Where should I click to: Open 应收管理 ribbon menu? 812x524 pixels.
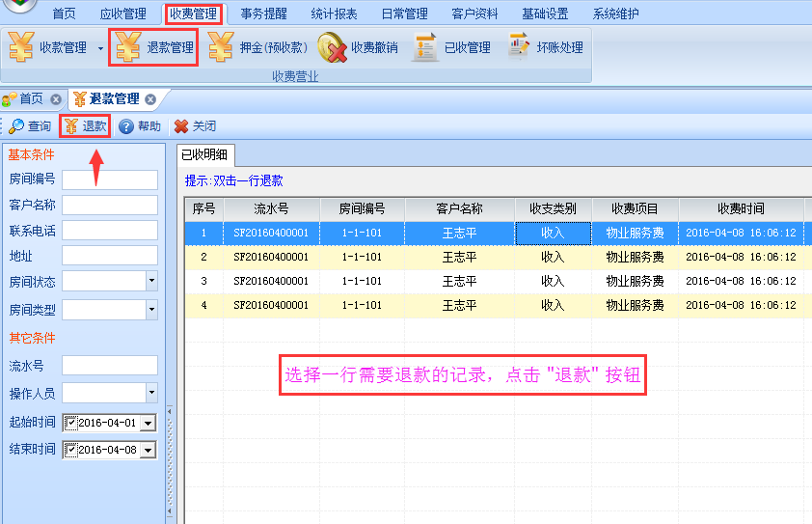(122, 14)
